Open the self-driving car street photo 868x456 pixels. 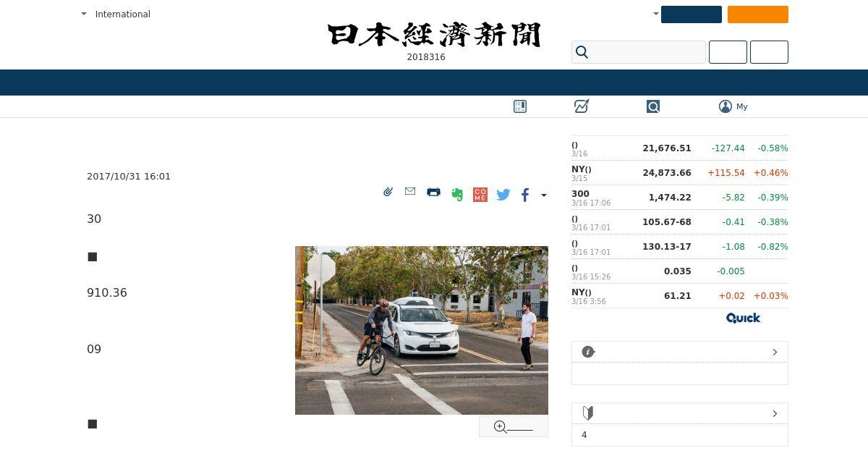click(x=422, y=330)
